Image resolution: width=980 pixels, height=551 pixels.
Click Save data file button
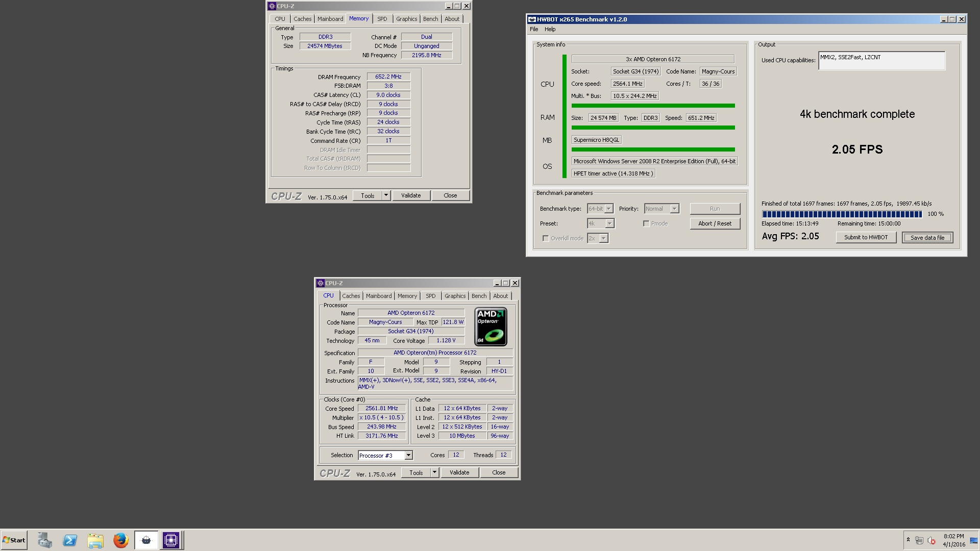click(927, 237)
